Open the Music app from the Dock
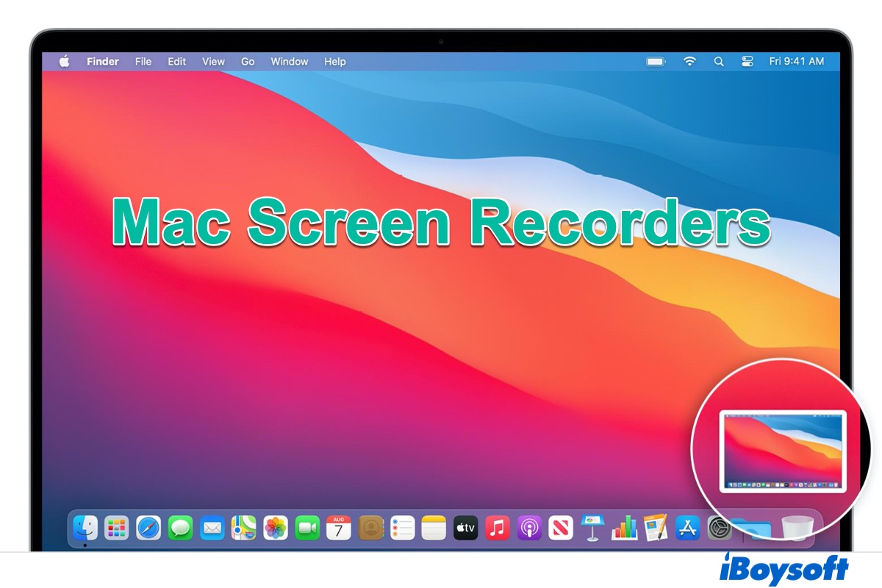Viewport: 882px width, 588px height. pyautogui.click(x=498, y=527)
